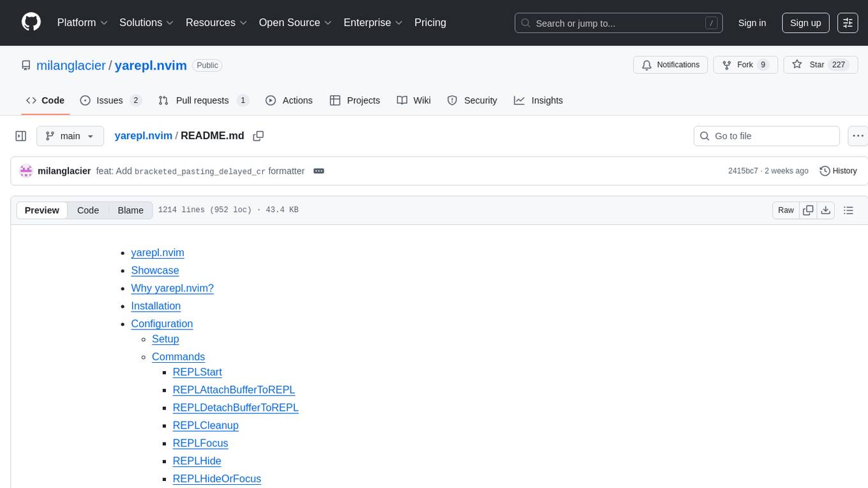Screen dimensions: 868x488
Task: Click the Search or jump to field
Action: point(618,23)
